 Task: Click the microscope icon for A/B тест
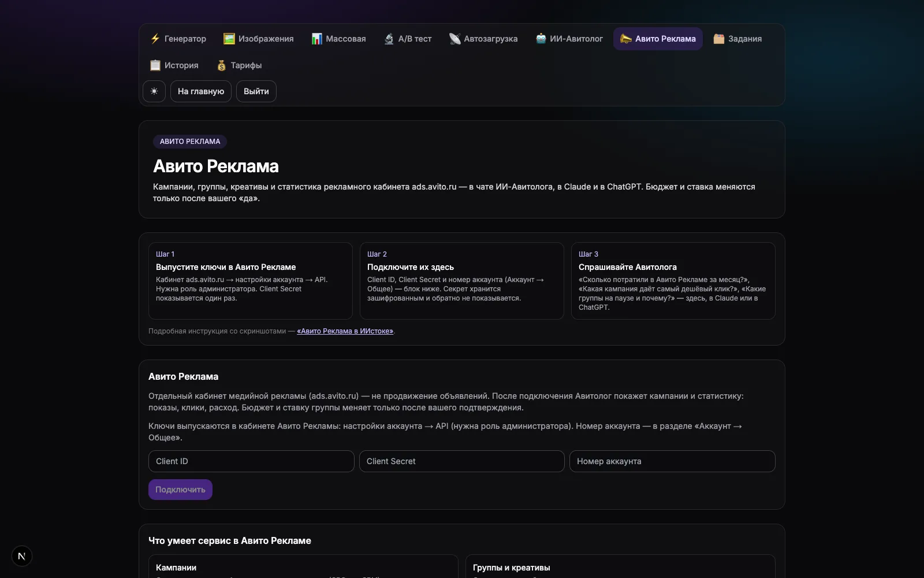coord(389,39)
